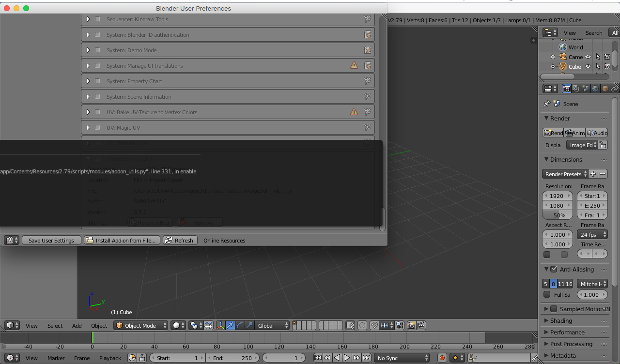Open the Object Mode dropdown
Image resolution: width=620 pixels, height=364 pixels.
[x=141, y=325]
